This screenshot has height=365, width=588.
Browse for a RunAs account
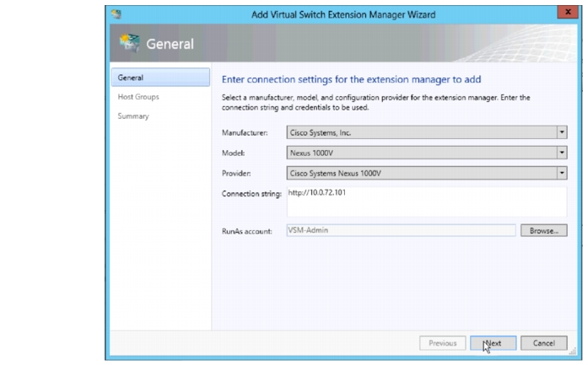coord(544,230)
